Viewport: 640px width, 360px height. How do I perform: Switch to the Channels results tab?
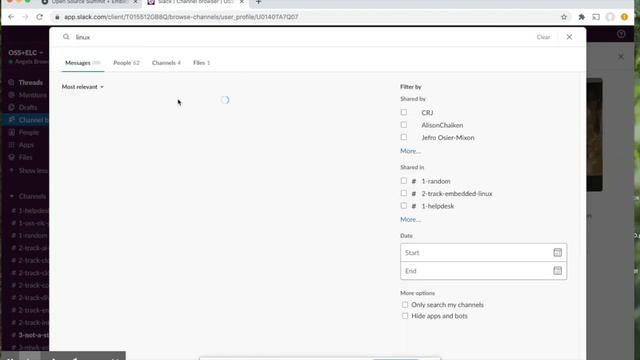(166, 63)
